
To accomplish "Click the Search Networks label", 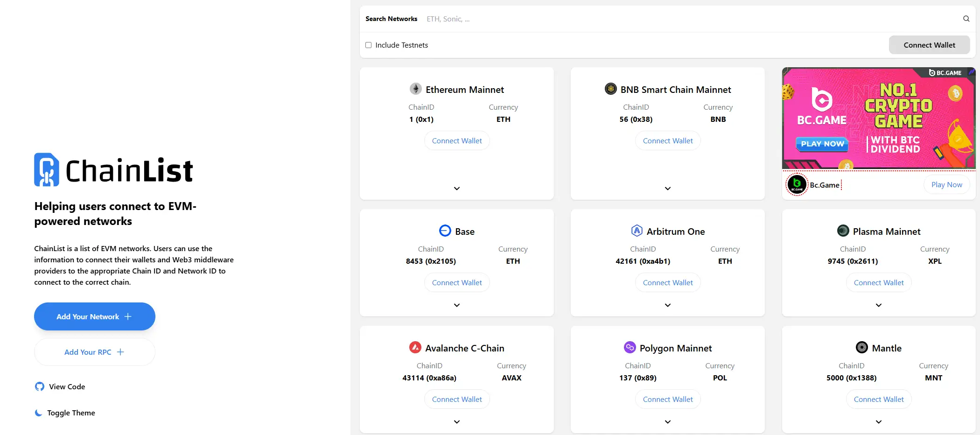I will pos(391,19).
